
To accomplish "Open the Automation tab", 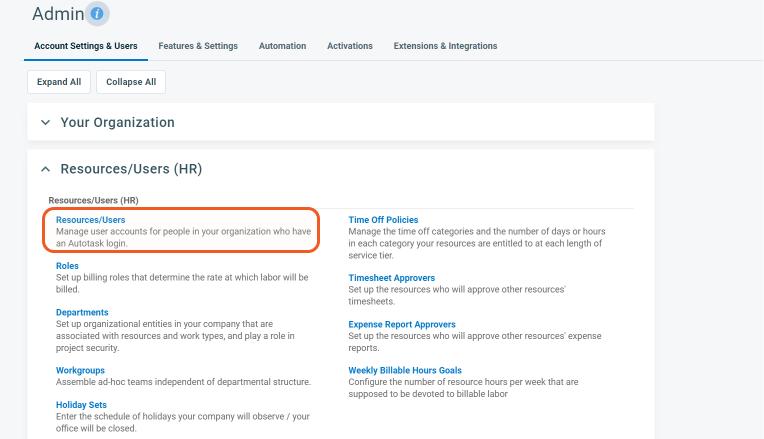I will (x=283, y=46).
